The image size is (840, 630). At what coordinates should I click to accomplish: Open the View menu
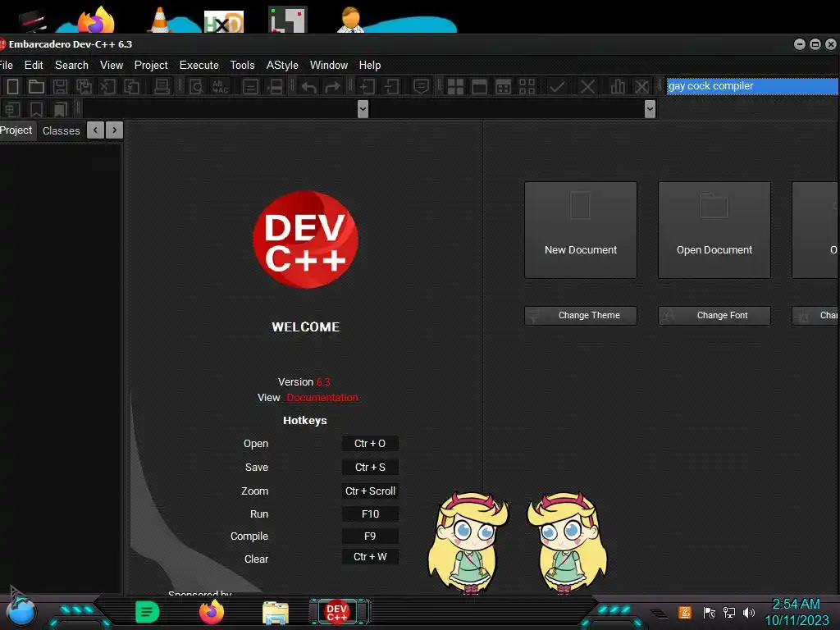pos(112,65)
